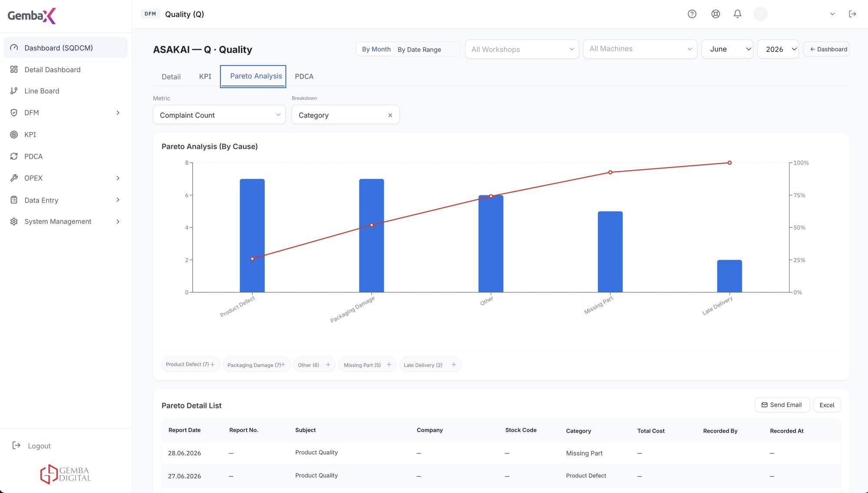The width and height of the screenshot is (868, 493).
Task: Expand the DFM sidebar submenu
Action: 118,113
